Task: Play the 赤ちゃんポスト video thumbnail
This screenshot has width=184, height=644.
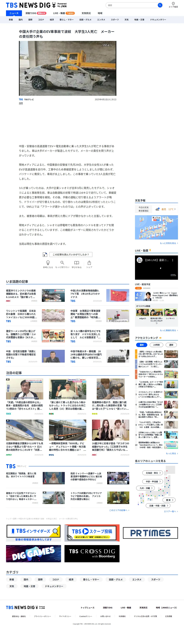Action: pos(25,389)
